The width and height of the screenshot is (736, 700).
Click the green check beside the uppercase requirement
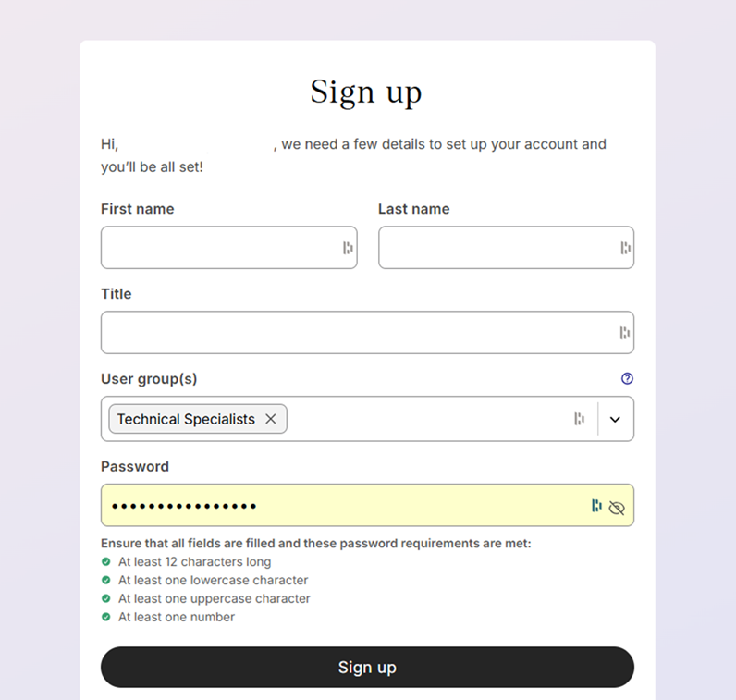[x=106, y=598]
